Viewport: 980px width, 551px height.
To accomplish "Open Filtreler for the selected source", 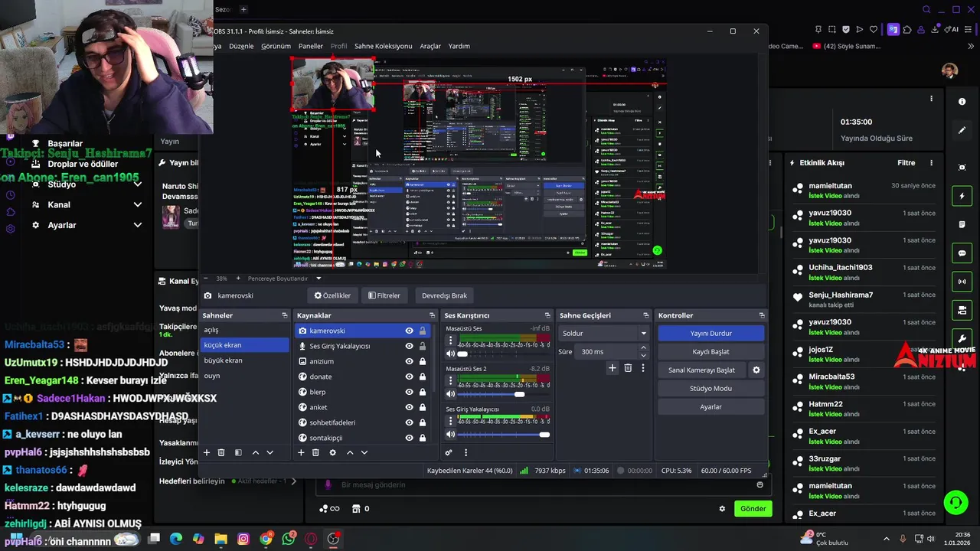I will (x=384, y=295).
